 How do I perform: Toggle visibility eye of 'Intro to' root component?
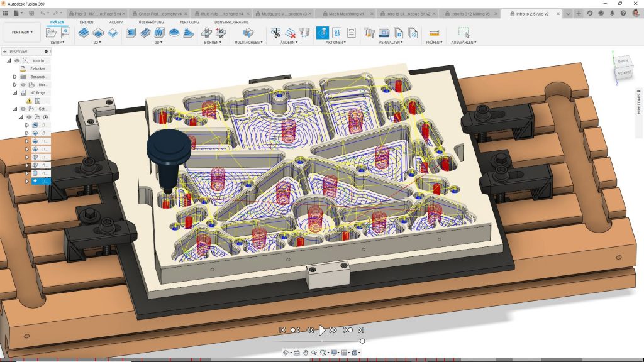17,61
